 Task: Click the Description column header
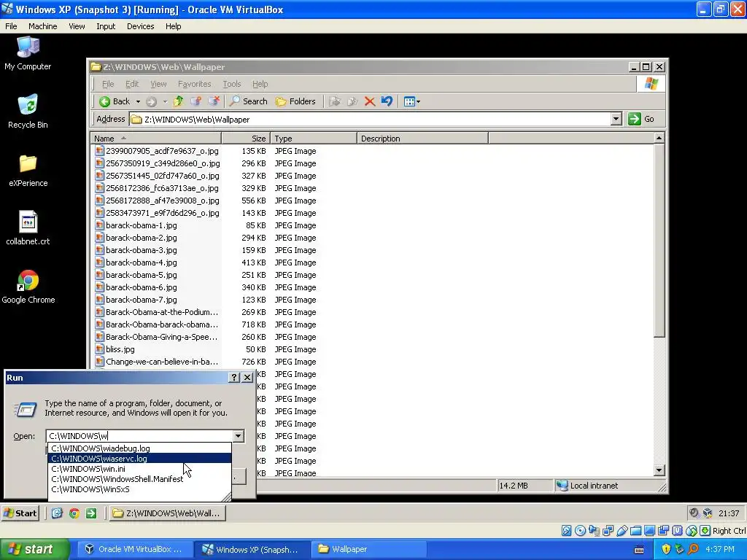pyautogui.click(x=422, y=139)
